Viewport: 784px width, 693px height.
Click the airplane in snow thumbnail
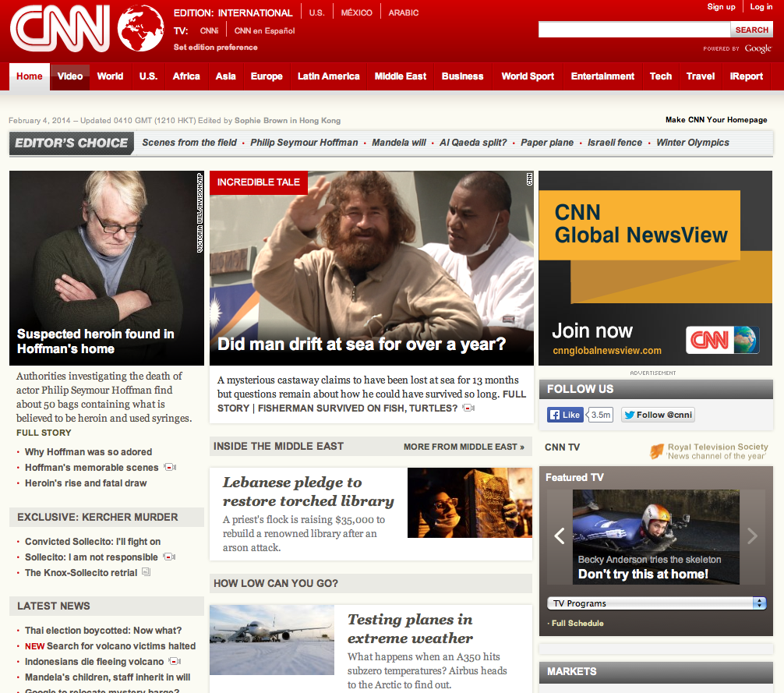tap(271, 640)
